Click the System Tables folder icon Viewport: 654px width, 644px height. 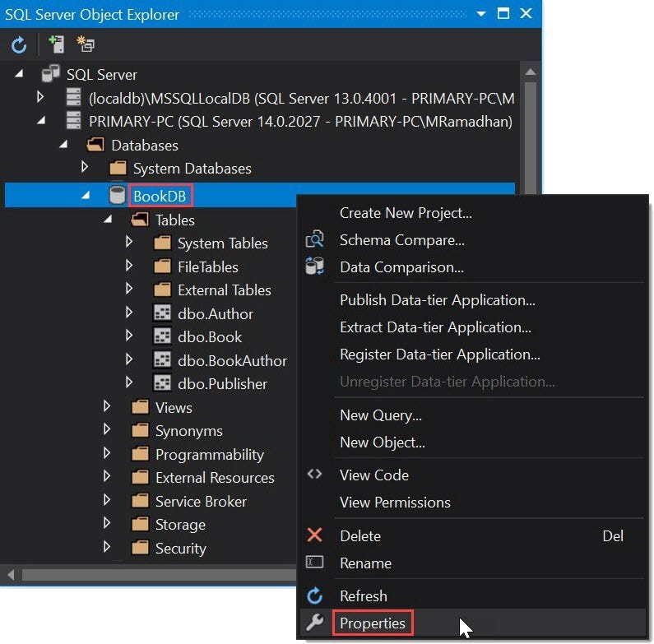point(162,243)
